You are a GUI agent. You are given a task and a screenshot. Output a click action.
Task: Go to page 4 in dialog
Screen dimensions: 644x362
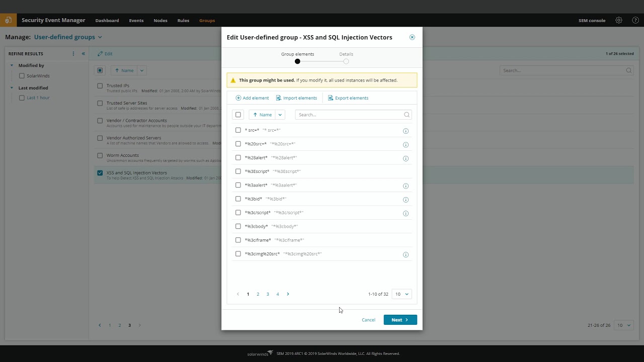click(x=277, y=294)
